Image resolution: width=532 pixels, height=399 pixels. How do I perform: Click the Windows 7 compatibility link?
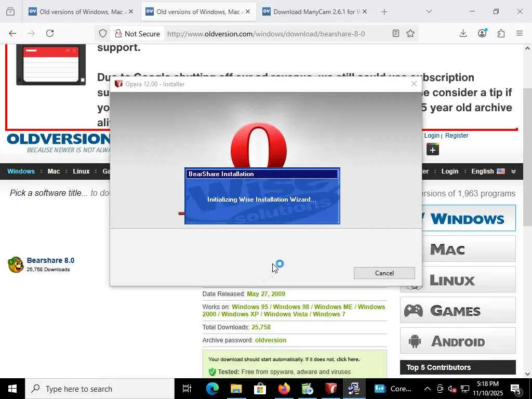pos(329,314)
